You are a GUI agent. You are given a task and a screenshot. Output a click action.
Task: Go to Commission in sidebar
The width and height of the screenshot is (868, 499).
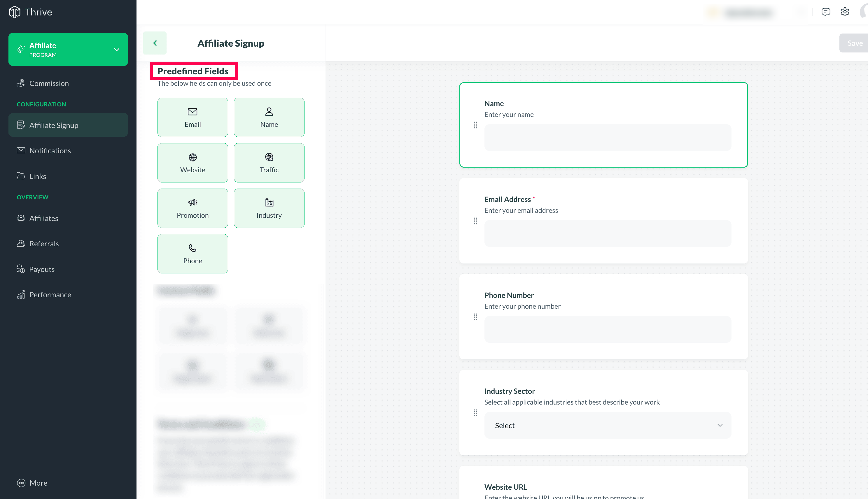(x=49, y=83)
